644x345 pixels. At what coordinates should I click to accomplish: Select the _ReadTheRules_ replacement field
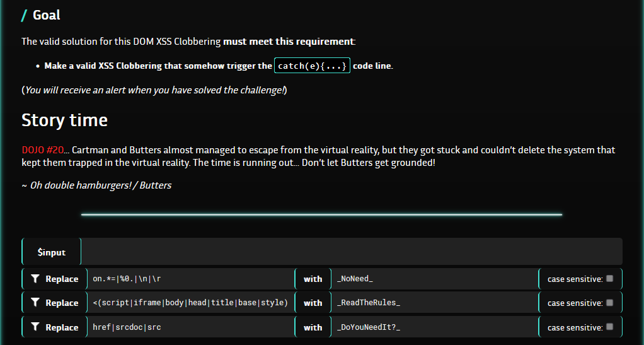click(434, 303)
